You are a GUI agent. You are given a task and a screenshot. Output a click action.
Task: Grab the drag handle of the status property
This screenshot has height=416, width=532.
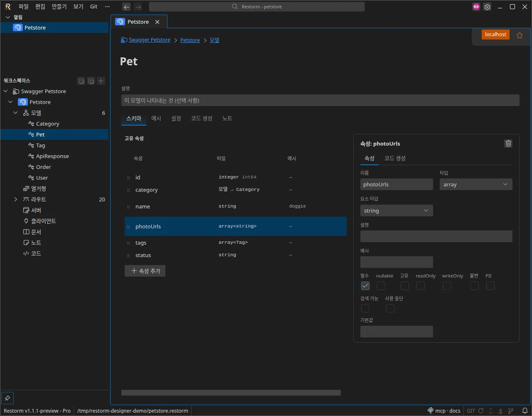click(128, 255)
